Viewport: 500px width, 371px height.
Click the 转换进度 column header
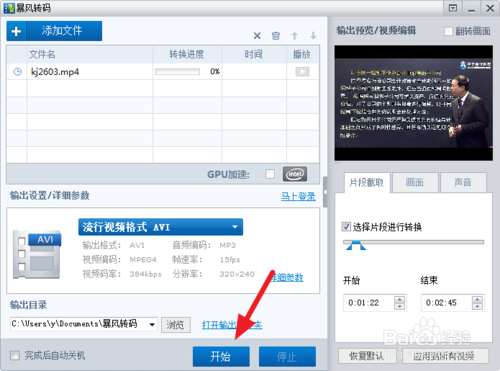(187, 54)
